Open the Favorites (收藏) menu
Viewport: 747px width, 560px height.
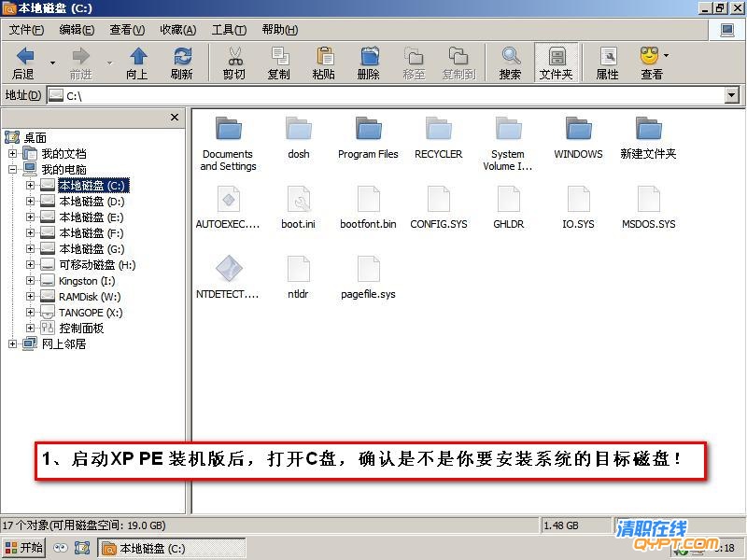click(x=178, y=30)
